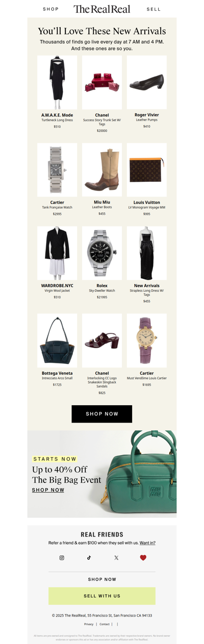View the Cartier Tank Française Watch image
Image resolution: width=204 pixels, height=644 pixels.
[57, 170]
